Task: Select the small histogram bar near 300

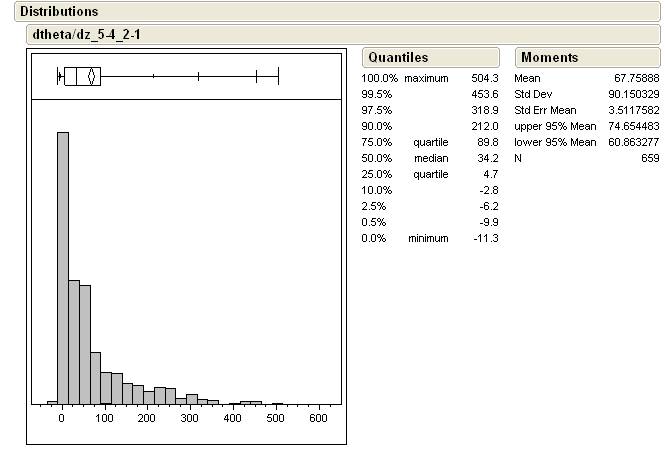Action: pyautogui.click(x=192, y=399)
